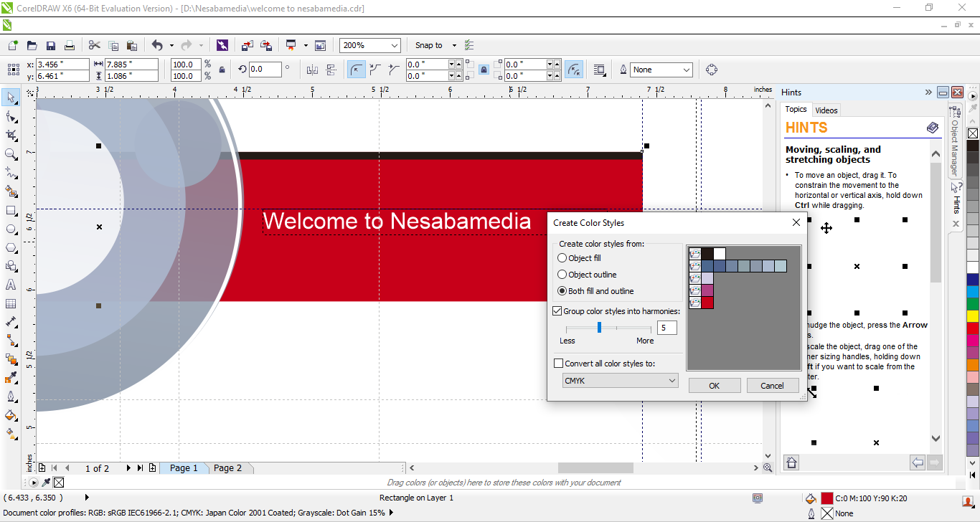The image size is (980, 522).
Task: Click the Print icon
Action: click(70, 45)
